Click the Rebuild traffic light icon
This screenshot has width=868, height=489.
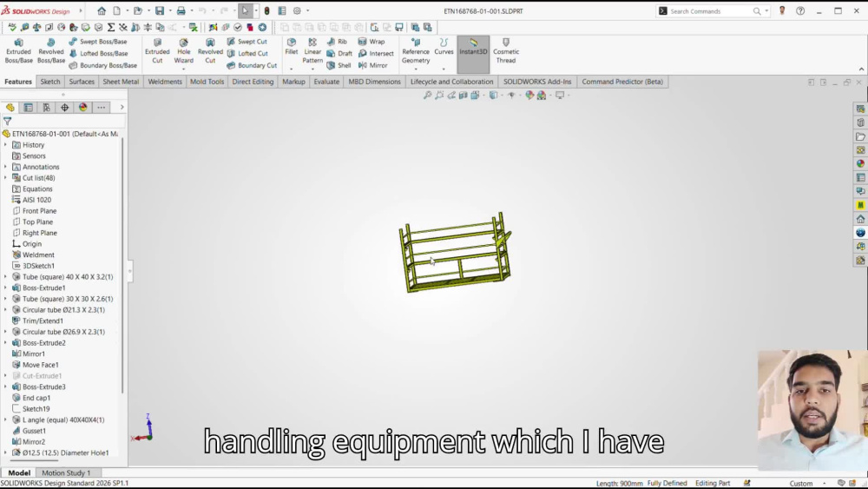tap(266, 11)
